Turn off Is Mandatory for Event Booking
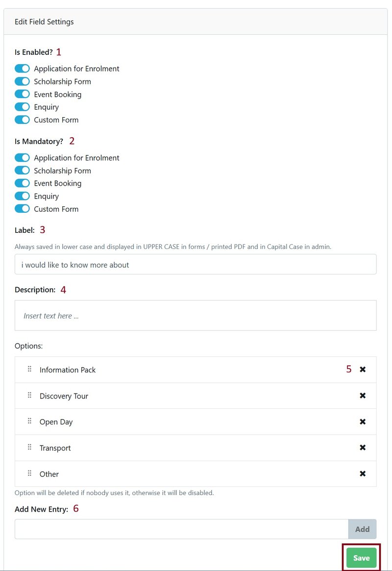392x571 pixels. coord(23,183)
